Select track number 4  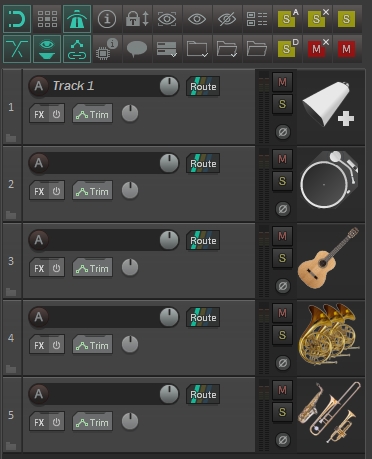pos(11,338)
